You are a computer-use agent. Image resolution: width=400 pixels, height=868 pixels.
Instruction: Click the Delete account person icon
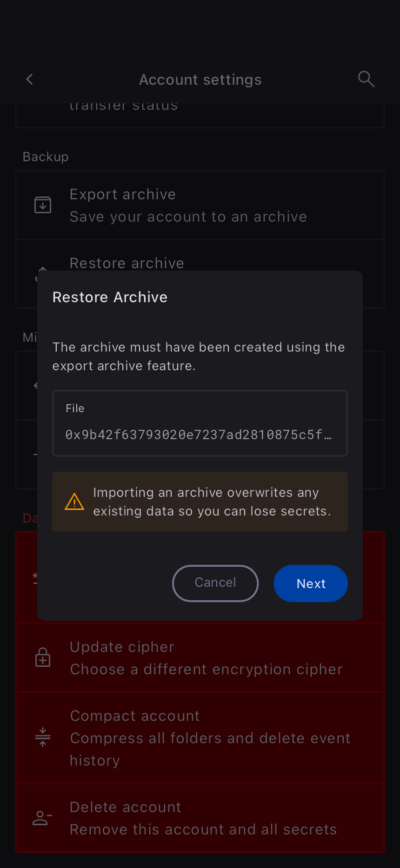(42, 818)
